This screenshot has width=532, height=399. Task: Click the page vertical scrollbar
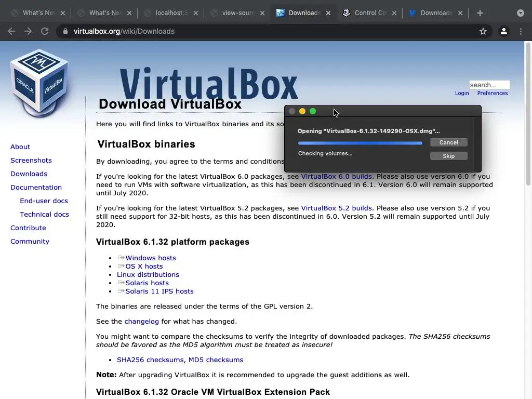click(x=528, y=114)
